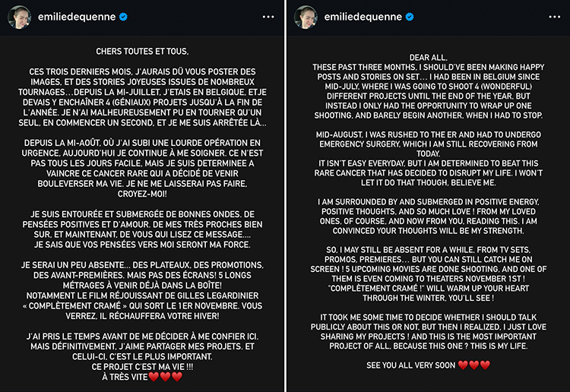Click the paragraph starting "JE SUIS ENTOURÉE"

pyautogui.click(x=142, y=225)
